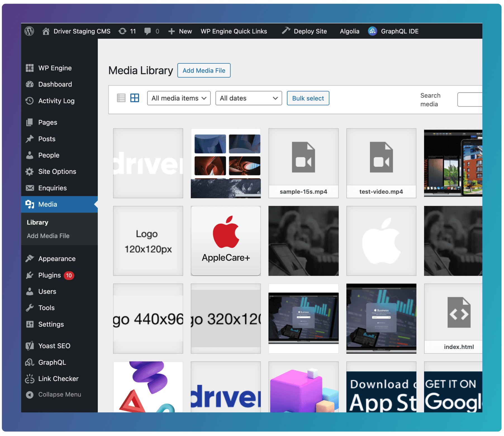This screenshot has width=504, height=436.
Task: Select the blue driver logo thumbnail
Action: pyautogui.click(x=226, y=387)
